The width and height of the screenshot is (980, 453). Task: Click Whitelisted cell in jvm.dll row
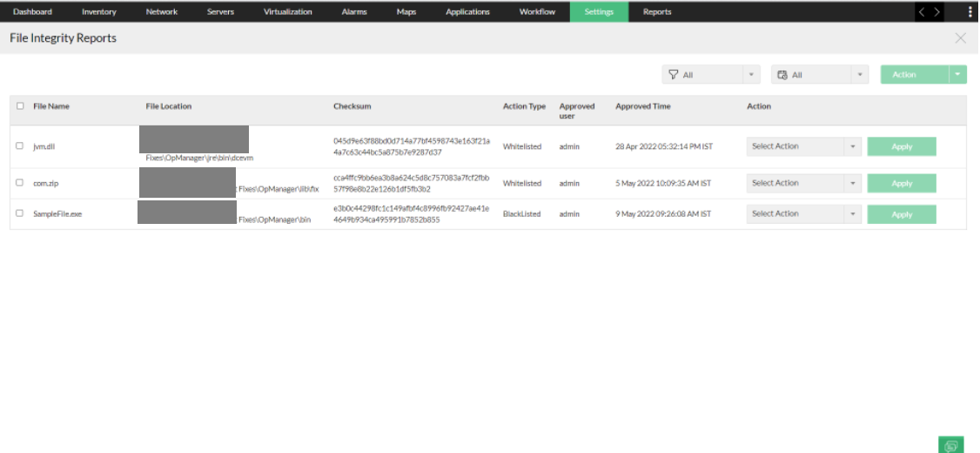click(x=522, y=146)
